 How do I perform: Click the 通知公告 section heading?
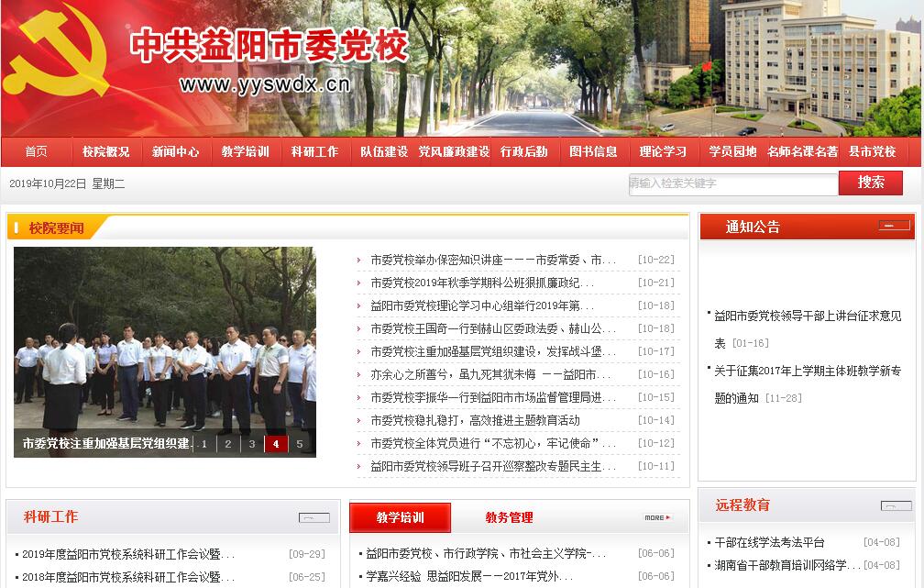click(753, 227)
